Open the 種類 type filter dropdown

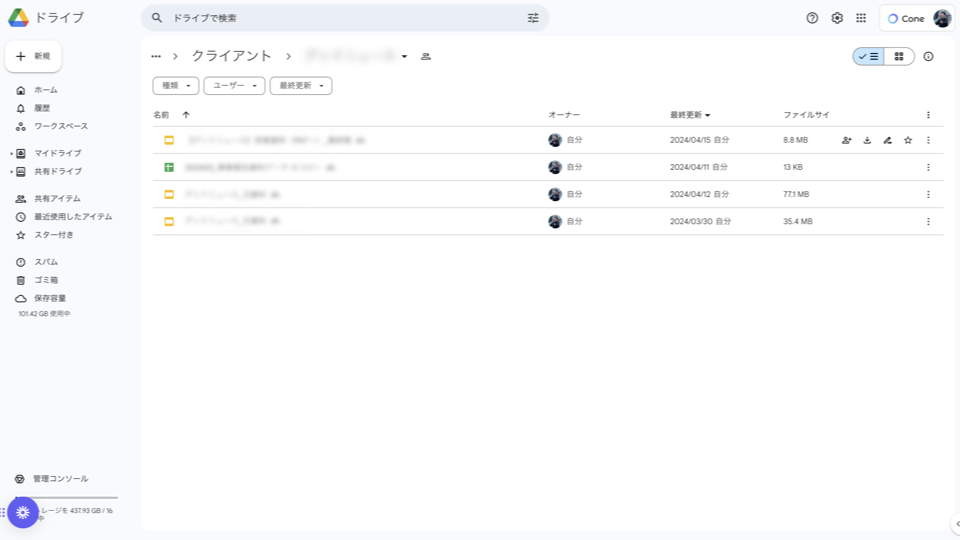coord(176,86)
